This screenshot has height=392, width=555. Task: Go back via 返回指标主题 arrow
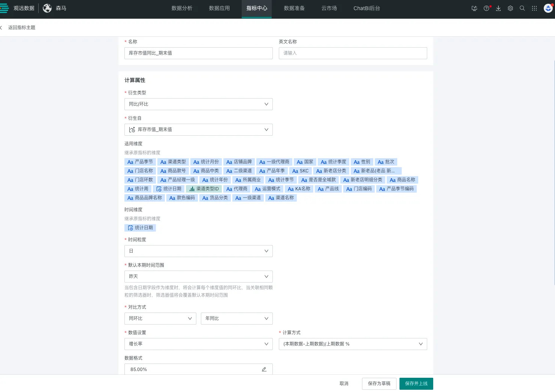pos(1,28)
